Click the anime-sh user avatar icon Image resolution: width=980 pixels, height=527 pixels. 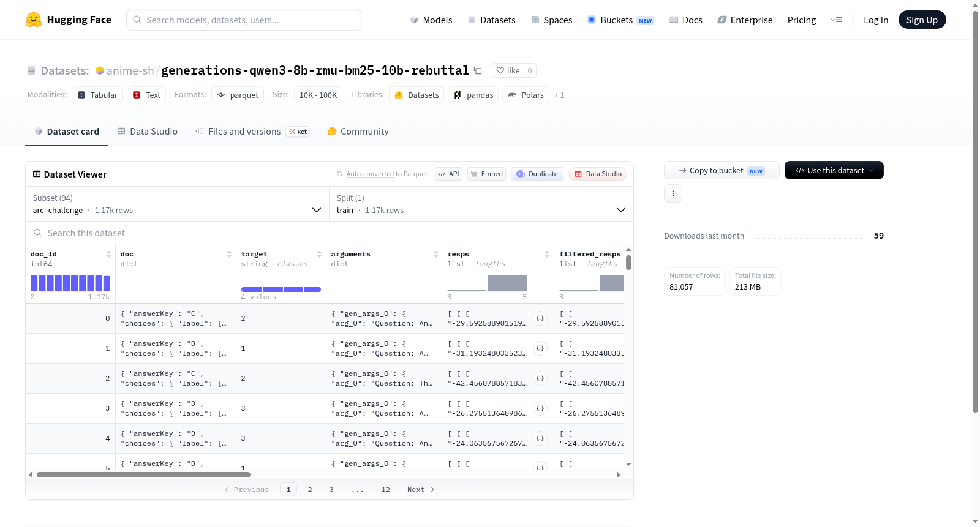click(100, 70)
